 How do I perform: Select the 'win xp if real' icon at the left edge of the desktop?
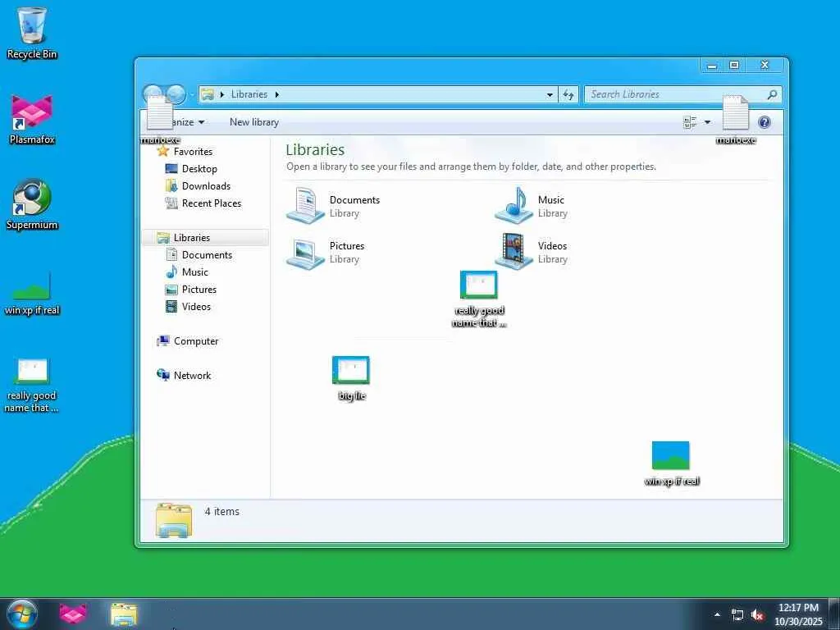(x=32, y=293)
